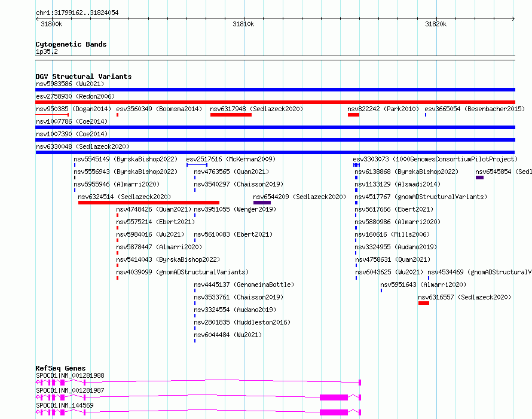Click nsv1133129 (Alsmadi2014) label
This screenshot has height=419, width=532.
(x=398, y=184)
